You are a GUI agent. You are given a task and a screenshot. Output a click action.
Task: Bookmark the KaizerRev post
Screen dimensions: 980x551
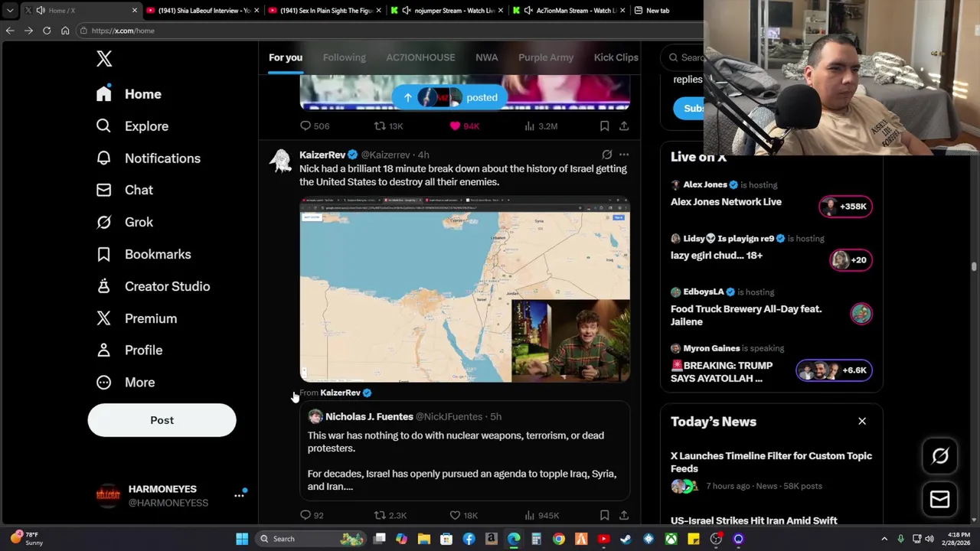tap(604, 516)
